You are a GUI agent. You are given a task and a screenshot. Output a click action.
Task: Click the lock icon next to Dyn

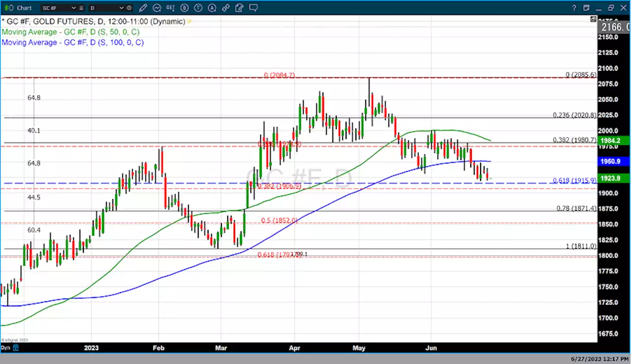[15, 348]
